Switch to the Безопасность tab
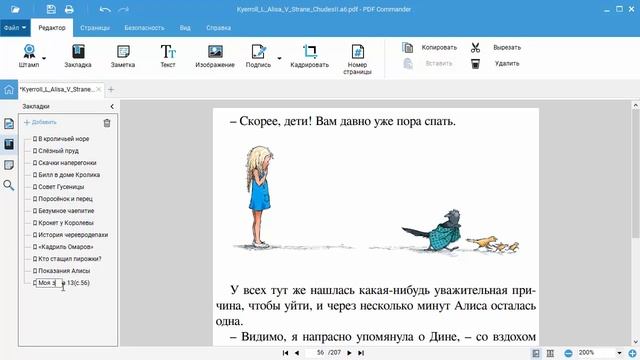640x360 pixels. (x=144, y=28)
